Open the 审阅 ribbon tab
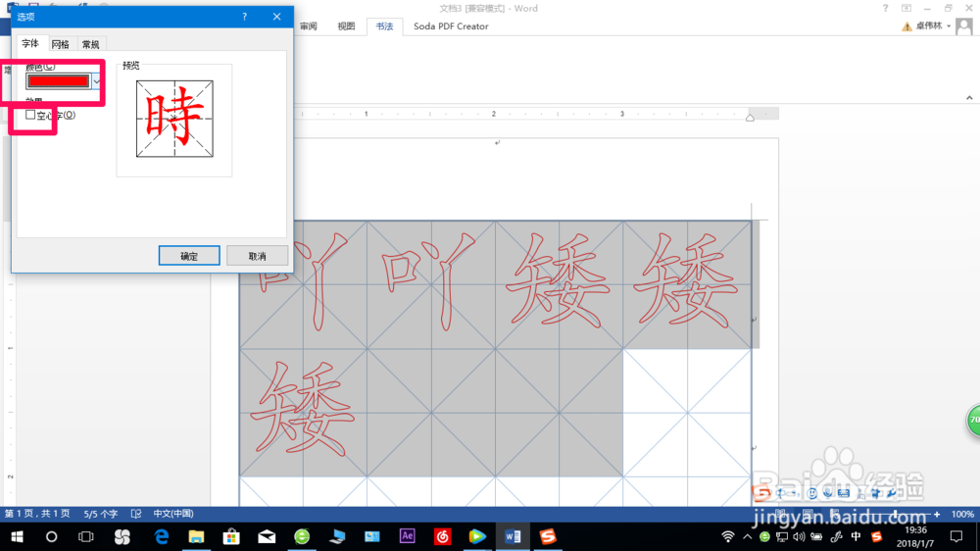This screenshot has width=980, height=551. point(308,26)
